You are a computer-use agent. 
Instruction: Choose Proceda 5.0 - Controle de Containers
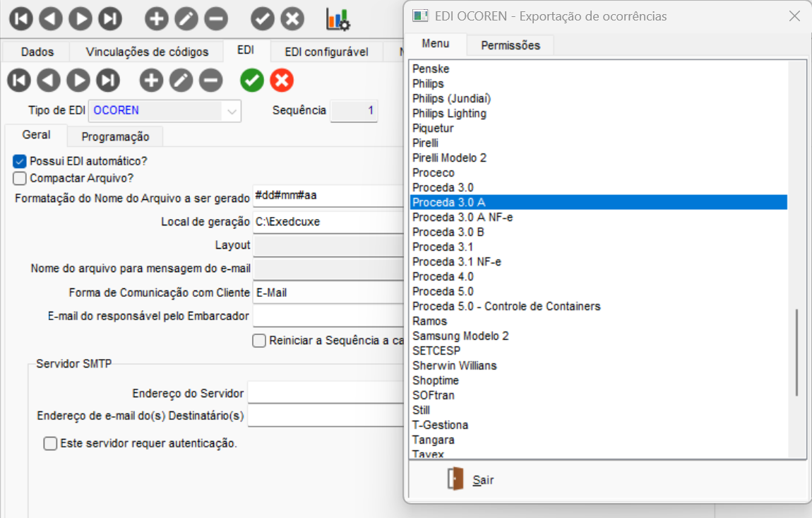[x=599, y=307]
